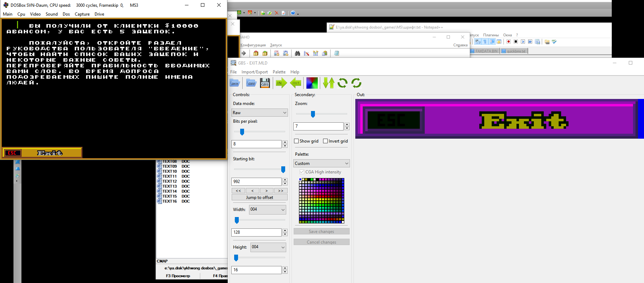Screen dimensions: 644x283
Task: Click the green OUT arrow icon
Action: [295, 83]
